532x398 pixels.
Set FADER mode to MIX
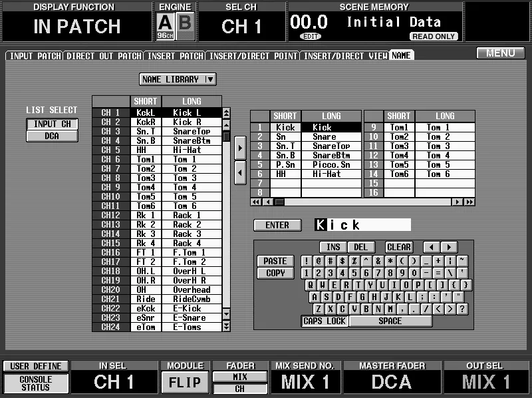click(240, 377)
